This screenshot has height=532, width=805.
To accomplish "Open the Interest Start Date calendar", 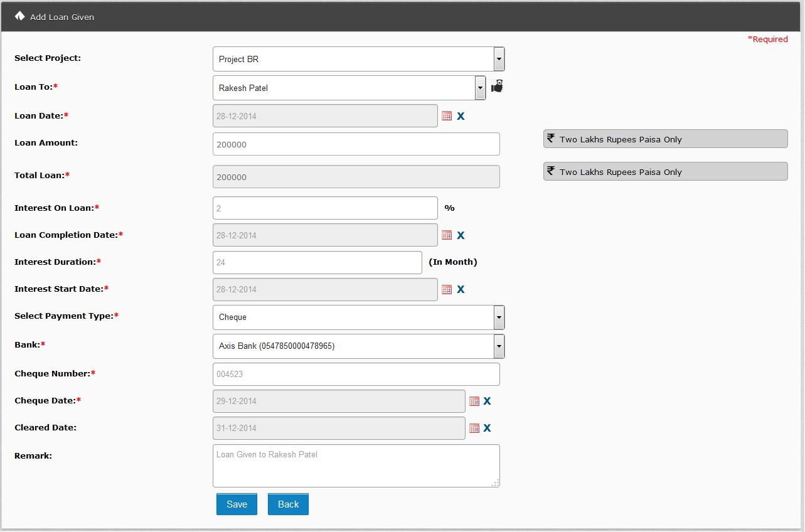I will (447, 289).
